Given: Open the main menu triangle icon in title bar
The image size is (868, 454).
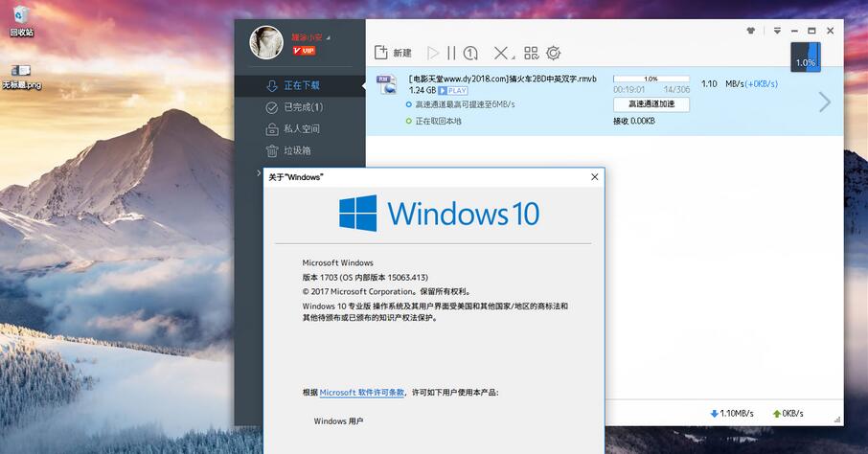Looking at the screenshot, I should coord(777,31).
